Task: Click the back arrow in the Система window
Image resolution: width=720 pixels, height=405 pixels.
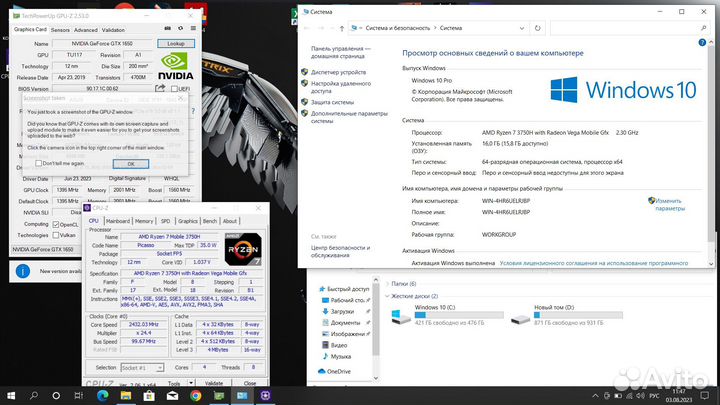Action: (307, 28)
